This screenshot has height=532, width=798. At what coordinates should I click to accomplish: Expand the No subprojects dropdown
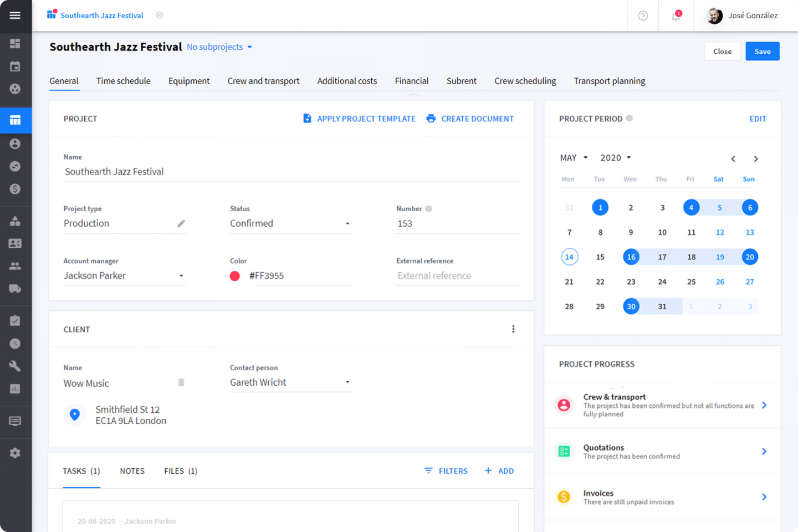(219, 47)
